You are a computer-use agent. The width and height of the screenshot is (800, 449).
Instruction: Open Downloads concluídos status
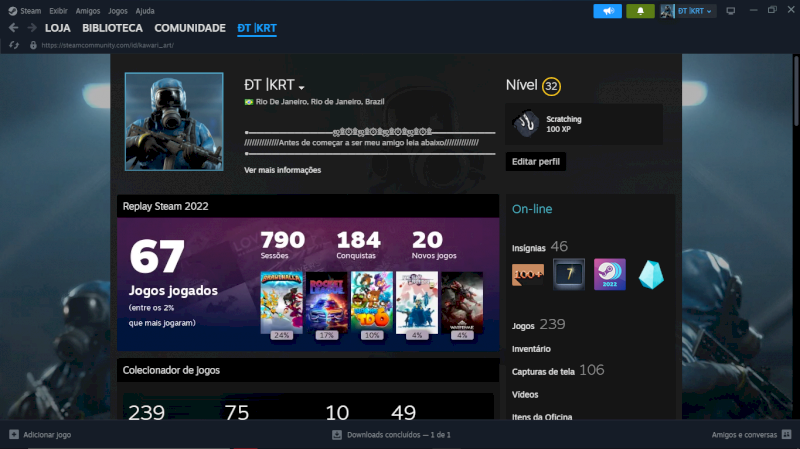398,435
